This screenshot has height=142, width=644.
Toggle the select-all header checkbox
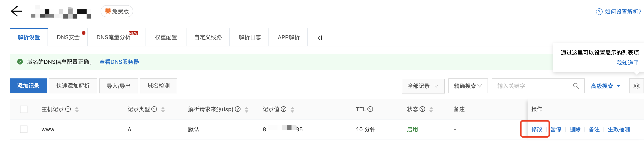[x=24, y=109]
